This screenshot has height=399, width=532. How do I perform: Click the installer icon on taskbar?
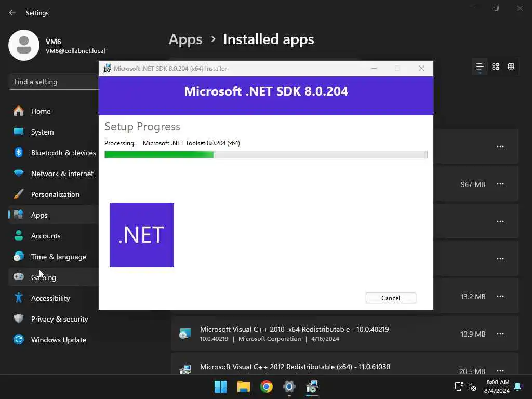[x=312, y=387]
